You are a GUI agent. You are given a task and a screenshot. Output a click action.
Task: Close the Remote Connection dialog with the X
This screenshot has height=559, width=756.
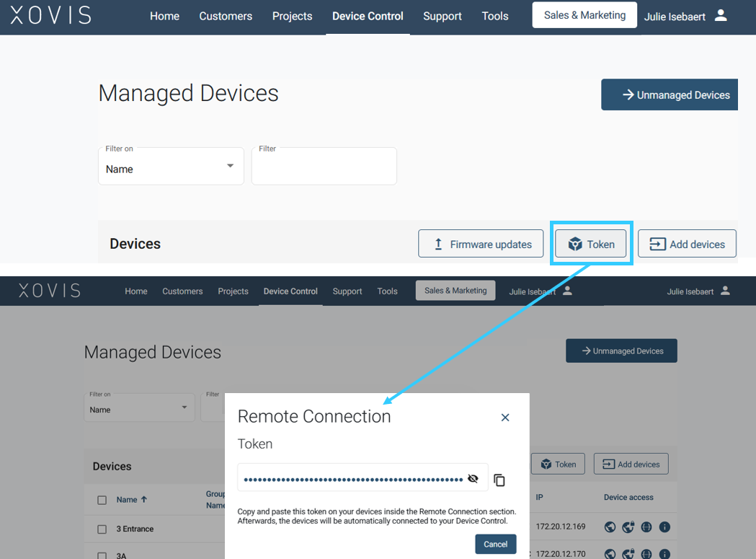504,418
